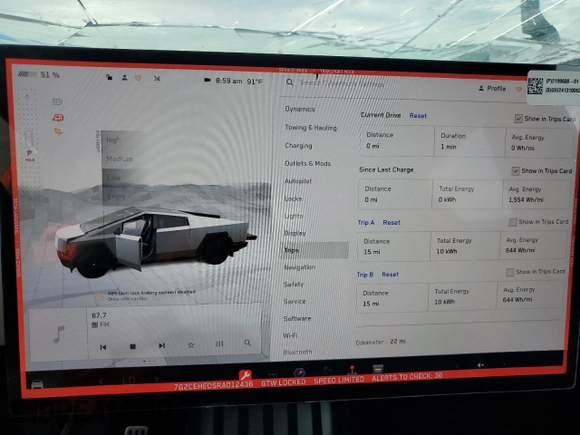Tap the GTW LOCKED status text
Screen dimensions: 580x435
pos(284,382)
